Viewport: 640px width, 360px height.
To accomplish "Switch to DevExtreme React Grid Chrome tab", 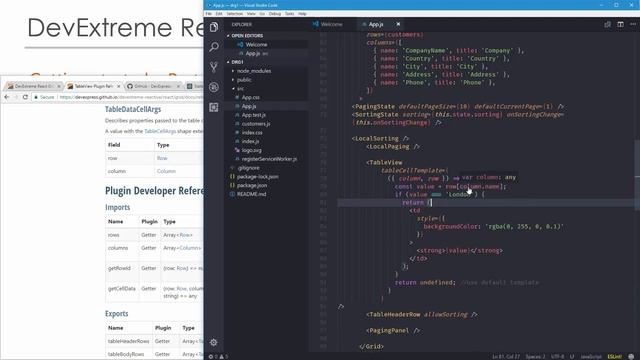I will [x=33, y=87].
